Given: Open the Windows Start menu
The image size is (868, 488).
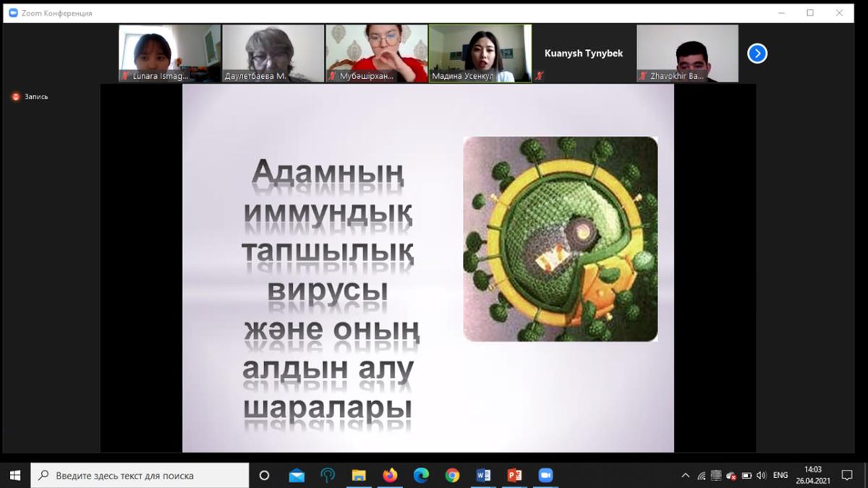Looking at the screenshot, I should point(15,476).
